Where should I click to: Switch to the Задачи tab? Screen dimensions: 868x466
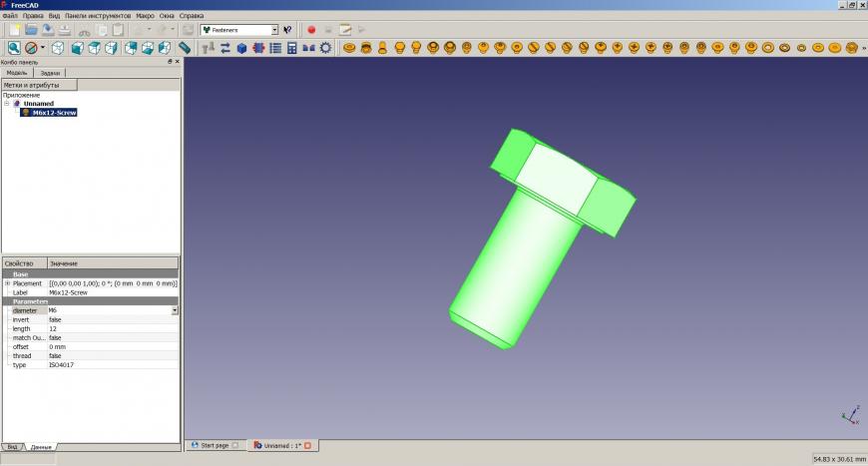50,73
